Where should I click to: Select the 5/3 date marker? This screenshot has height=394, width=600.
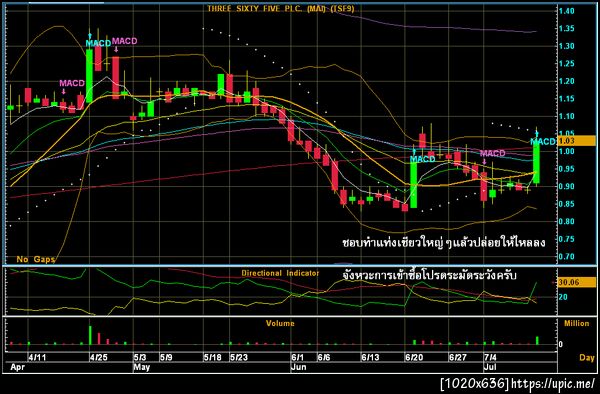coord(140,358)
